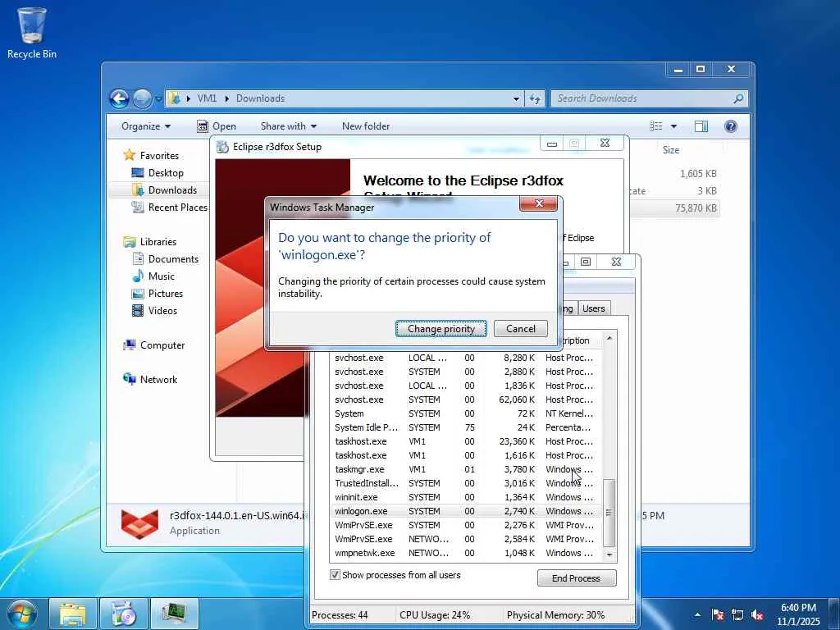
Task: Select the WmiPrvSE.exe NETWORK row
Action: point(466,539)
